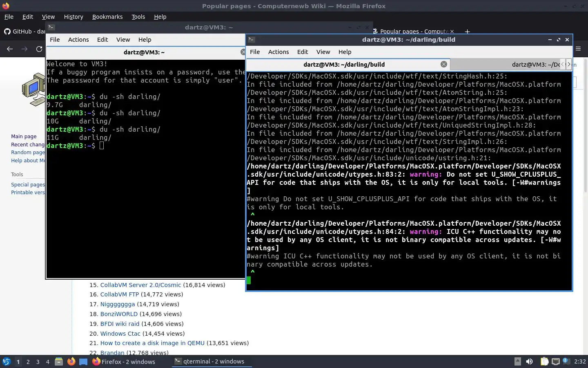Click the Firefox logo in the window titlebar

pyautogui.click(x=6, y=6)
